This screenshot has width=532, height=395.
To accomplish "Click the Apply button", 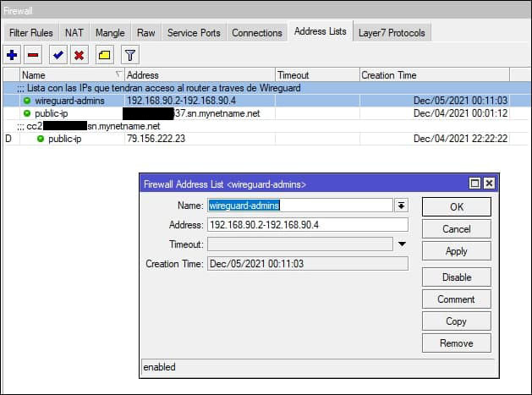I will [456, 252].
